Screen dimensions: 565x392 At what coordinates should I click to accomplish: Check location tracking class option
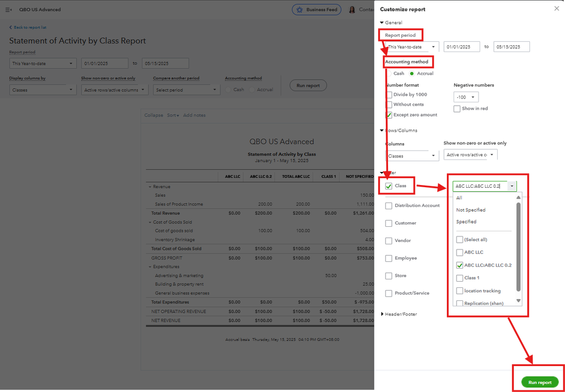(x=459, y=291)
